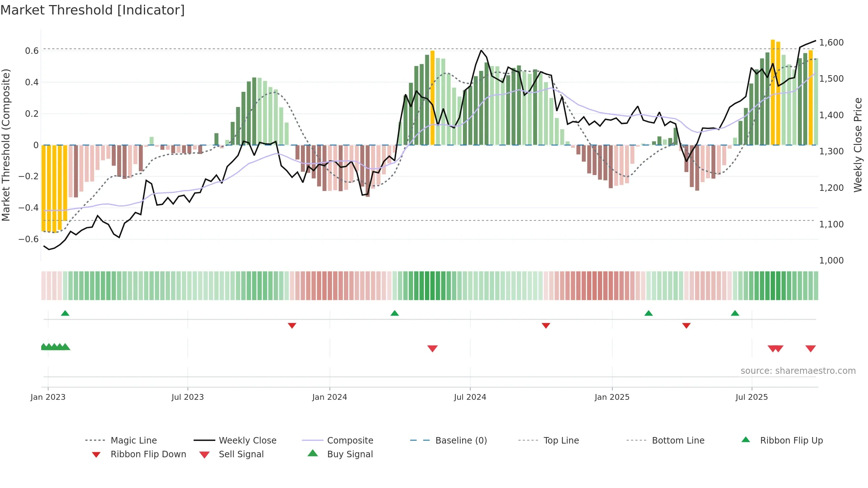
Task: Click the 1,000 right axis price label
Action: 831,261
